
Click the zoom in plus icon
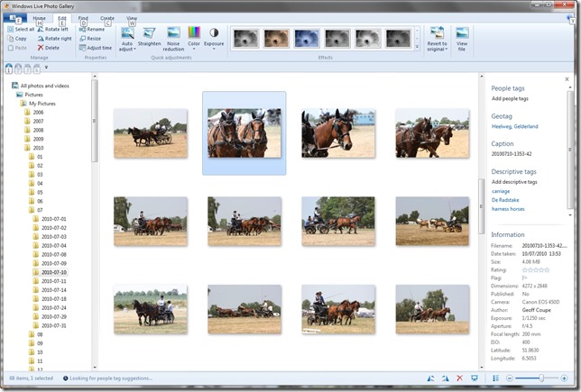pos(564,378)
